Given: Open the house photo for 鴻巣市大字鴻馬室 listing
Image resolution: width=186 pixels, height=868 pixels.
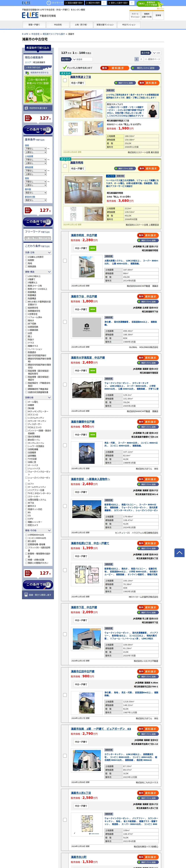Looking at the screenshot, I should click(87, 389).
